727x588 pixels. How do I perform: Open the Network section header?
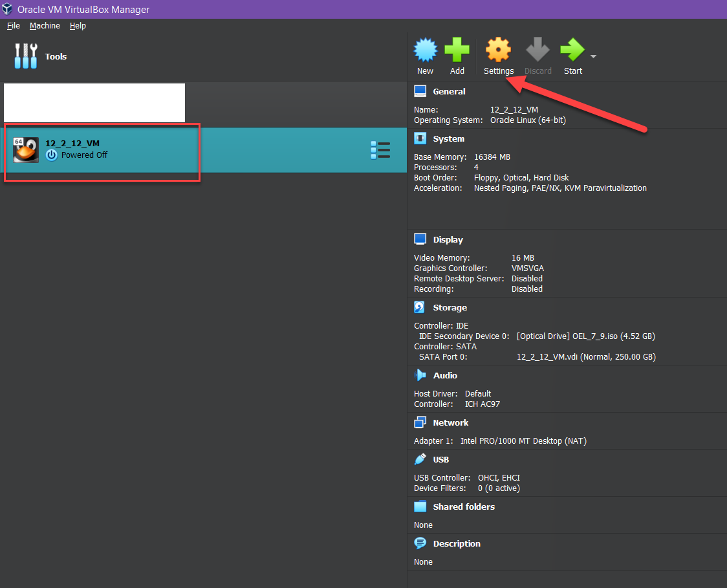(450, 423)
